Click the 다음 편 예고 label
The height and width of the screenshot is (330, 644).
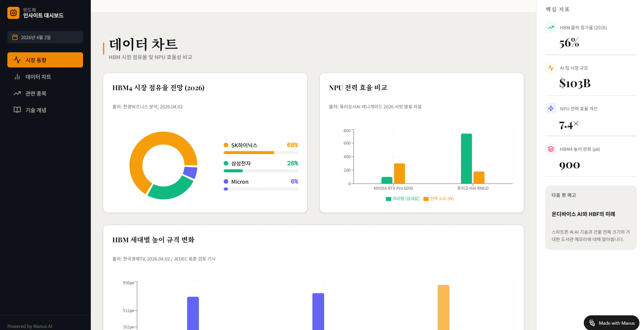pos(564,195)
